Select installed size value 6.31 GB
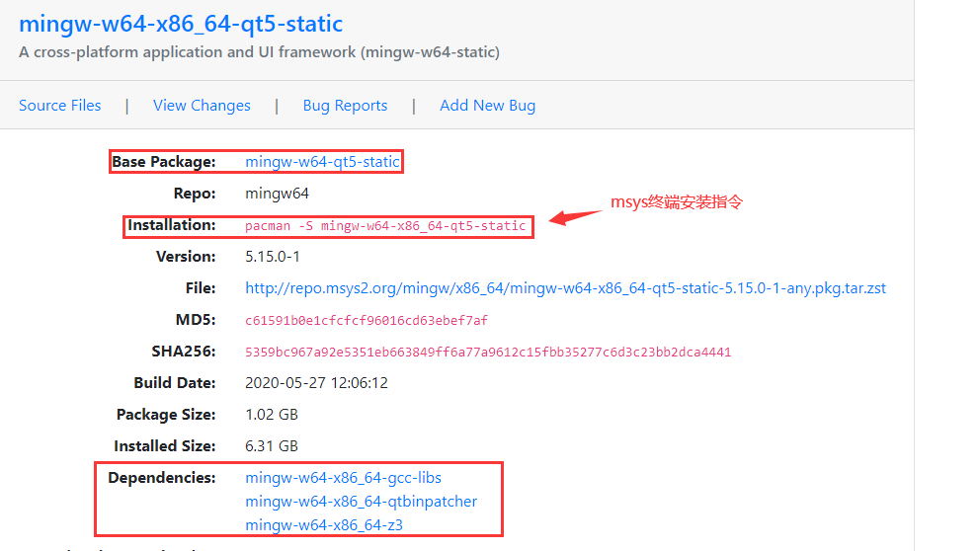This screenshot has width=980, height=551. coord(272,446)
